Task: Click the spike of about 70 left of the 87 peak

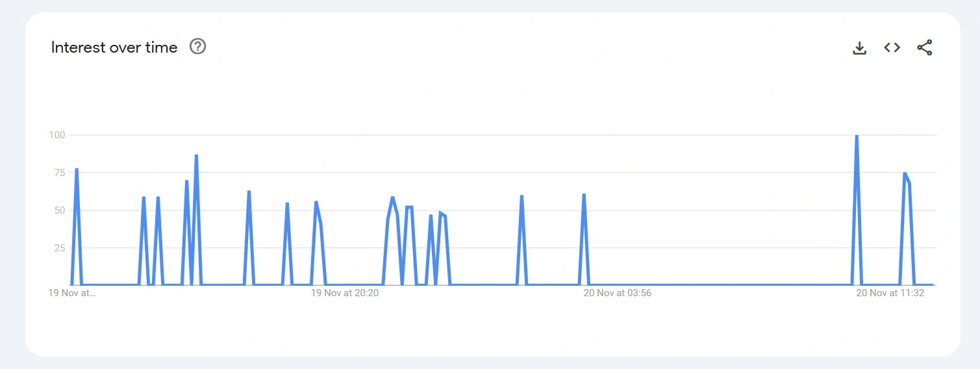Action: tap(186, 182)
